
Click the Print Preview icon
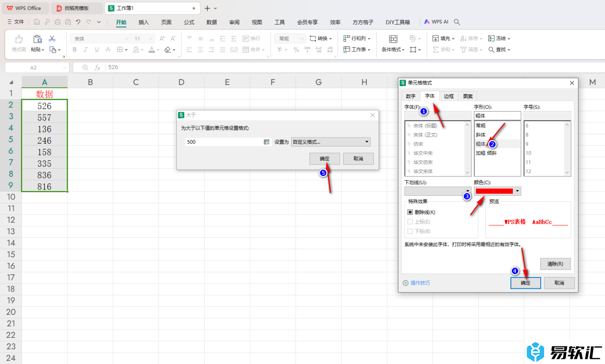coord(68,22)
